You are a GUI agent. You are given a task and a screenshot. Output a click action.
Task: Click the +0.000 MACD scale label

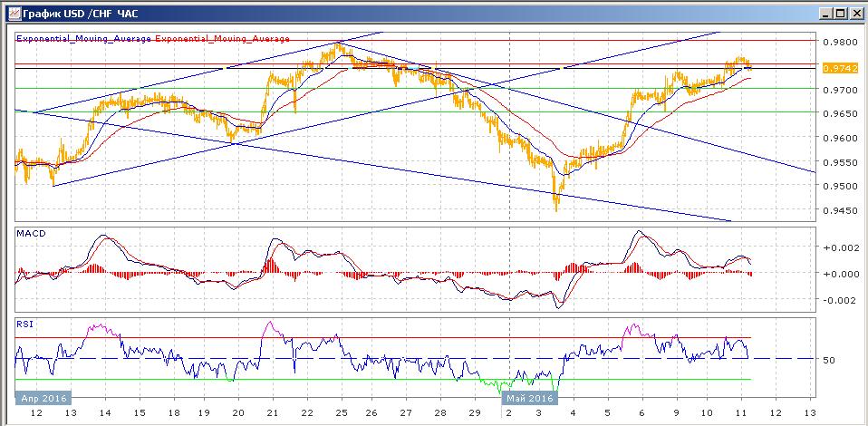(842, 274)
